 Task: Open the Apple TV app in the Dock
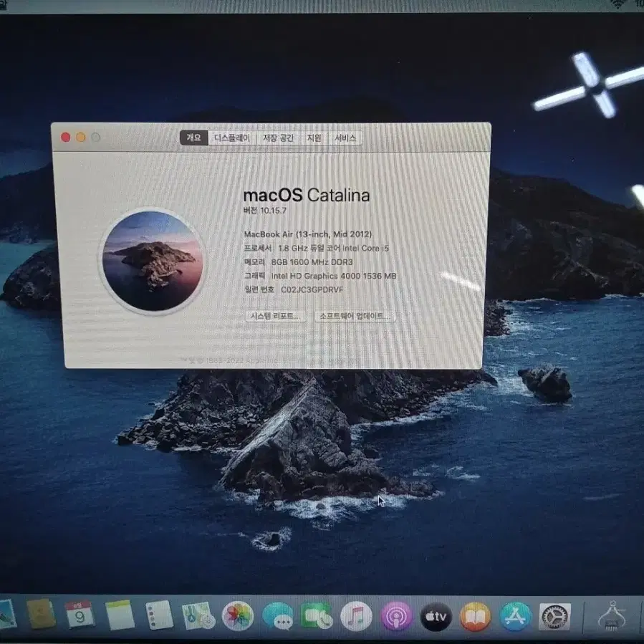point(436,616)
